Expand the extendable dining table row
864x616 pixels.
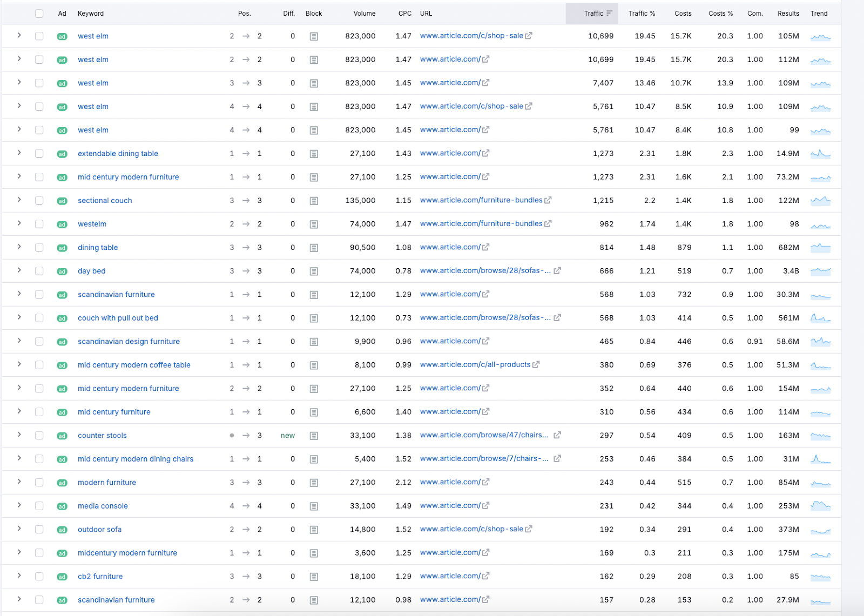[x=19, y=153]
